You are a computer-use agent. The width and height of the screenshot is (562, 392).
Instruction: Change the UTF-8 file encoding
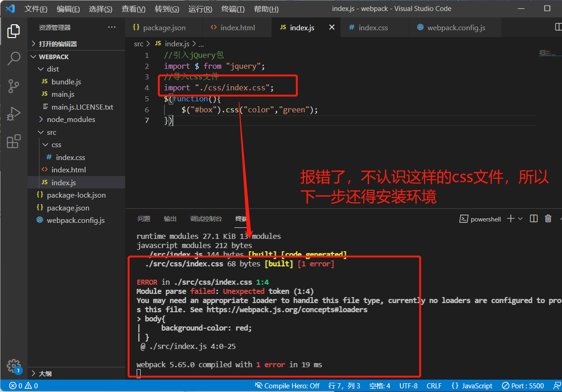pyautogui.click(x=408, y=386)
